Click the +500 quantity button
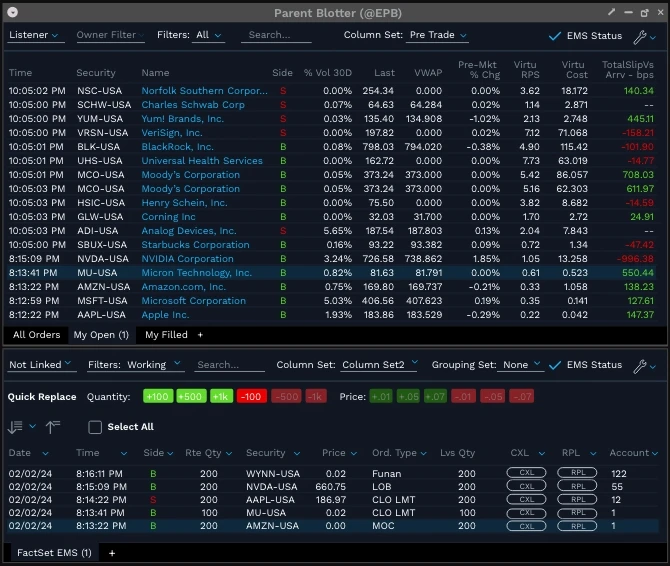The width and height of the screenshot is (670, 566). [191, 397]
